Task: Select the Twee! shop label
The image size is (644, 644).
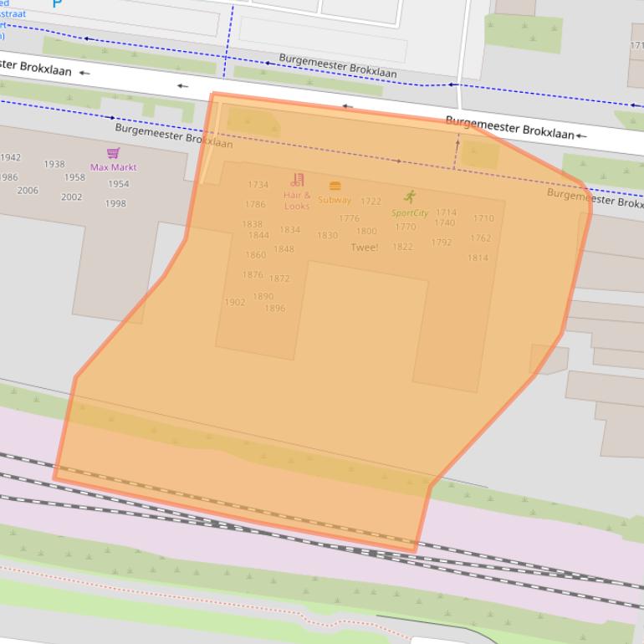Action: (x=364, y=248)
